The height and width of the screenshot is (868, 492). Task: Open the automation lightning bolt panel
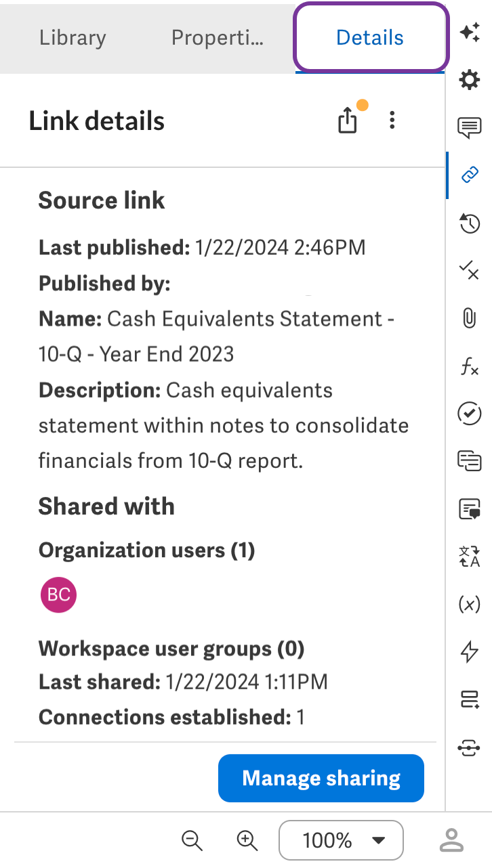(470, 651)
